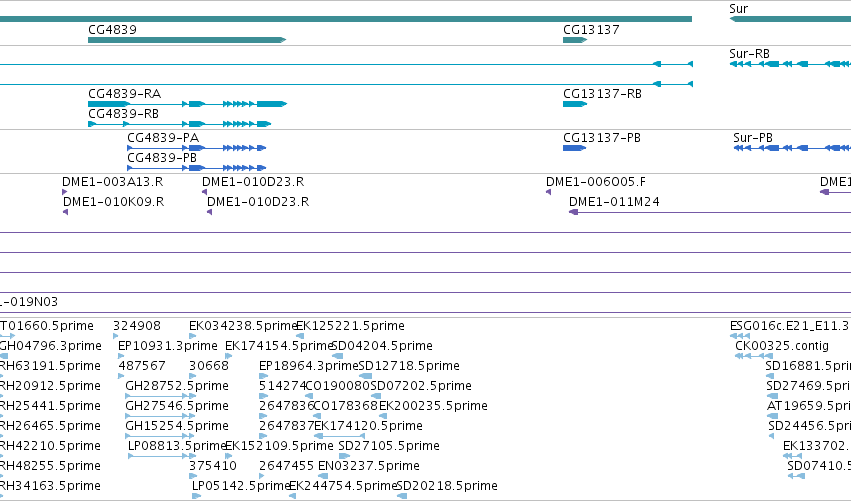Open the EK174120.5prime EST label
This screenshot has height=501, width=851.
[369, 426]
